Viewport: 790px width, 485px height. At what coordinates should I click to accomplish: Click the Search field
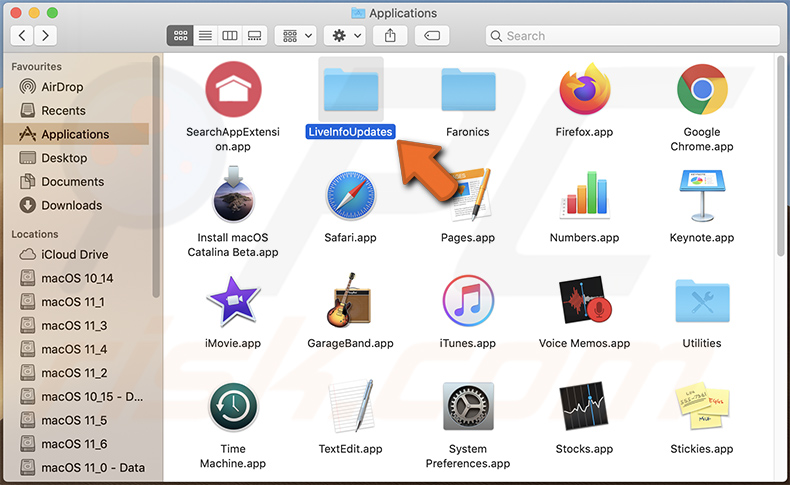[633, 36]
